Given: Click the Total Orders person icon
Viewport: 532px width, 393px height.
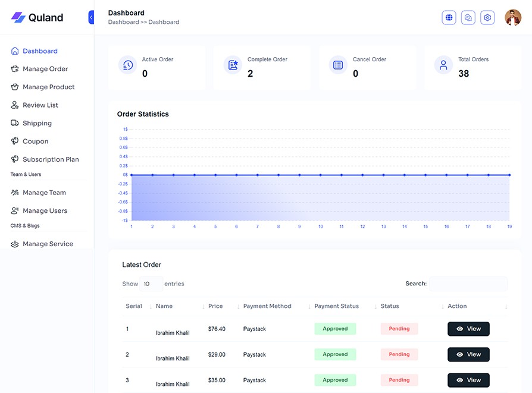Looking at the screenshot, I should (443, 65).
